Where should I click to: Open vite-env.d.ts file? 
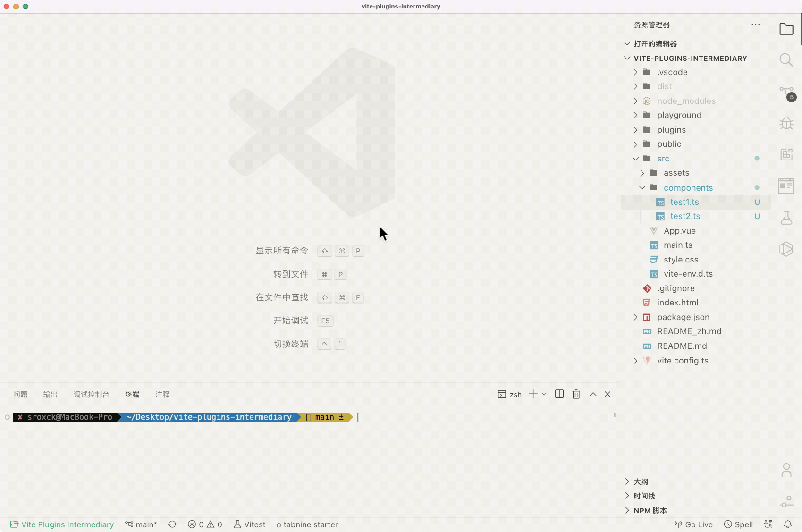point(696,274)
